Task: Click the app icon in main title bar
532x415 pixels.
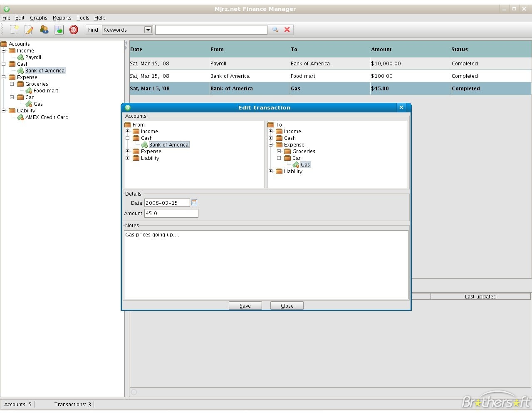Action: (6, 9)
